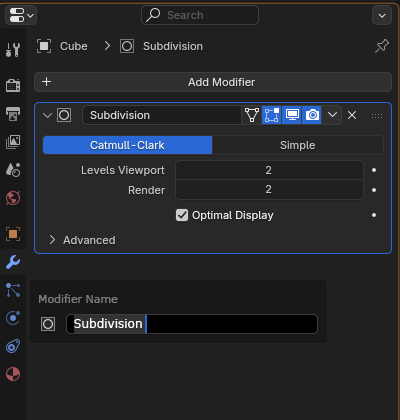Screen dimensions: 400x420
Task: Open the modifier extra options dropdown
Action: (332, 115)
